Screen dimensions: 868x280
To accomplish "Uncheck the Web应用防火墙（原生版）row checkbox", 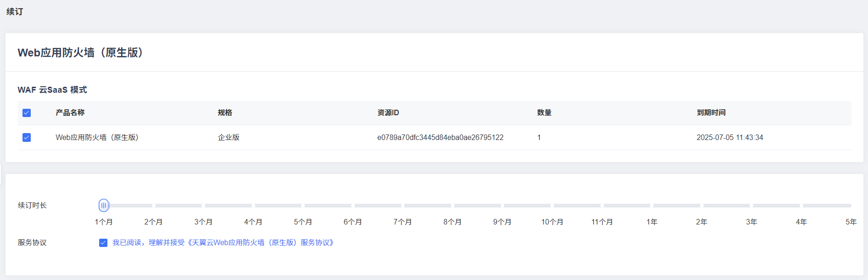I will click(27, 137).
